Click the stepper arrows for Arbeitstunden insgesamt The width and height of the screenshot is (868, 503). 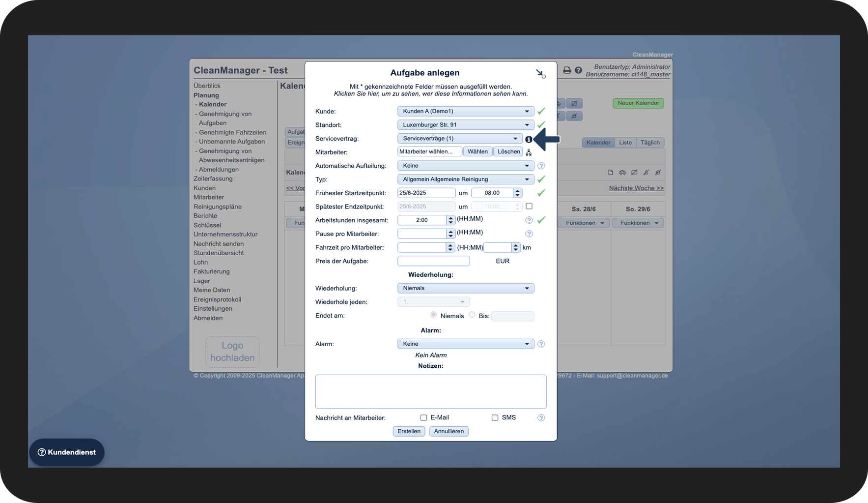click(450, 220)
